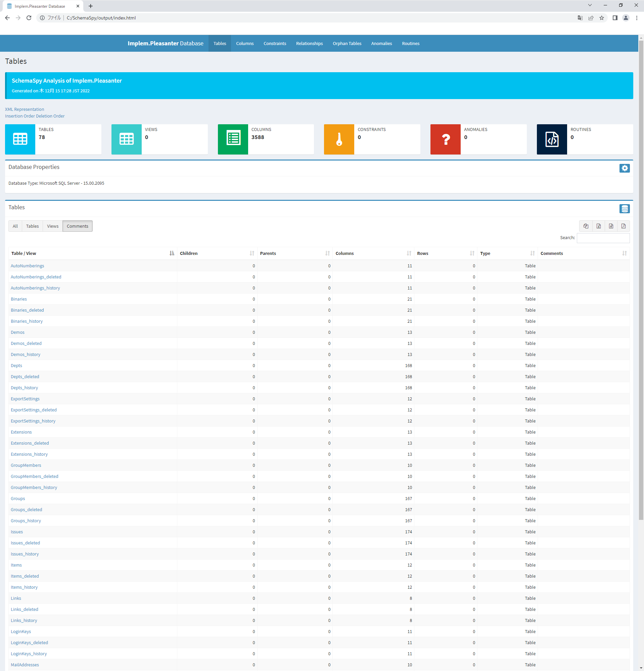This screenshot has height=671, width=644.
Task: Click the Implem.Pleasanter Database brand link
Action: pos(166,43)
